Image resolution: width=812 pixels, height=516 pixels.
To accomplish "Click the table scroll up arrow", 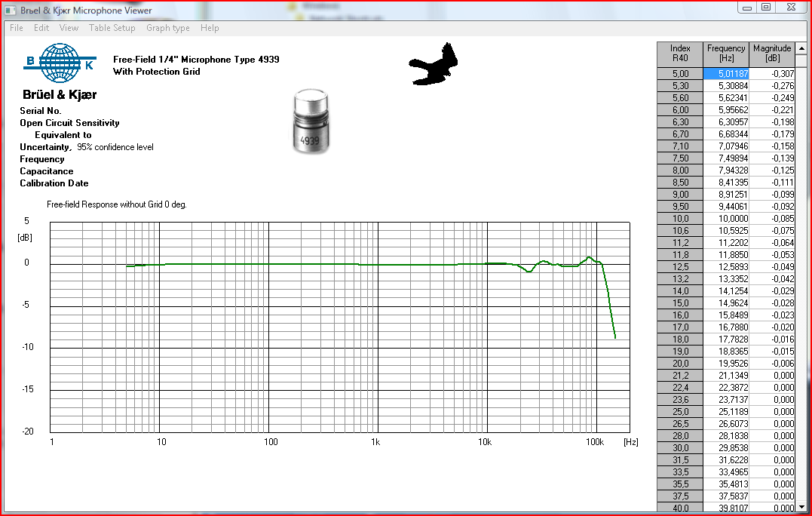I will click(x=801, y=48).
